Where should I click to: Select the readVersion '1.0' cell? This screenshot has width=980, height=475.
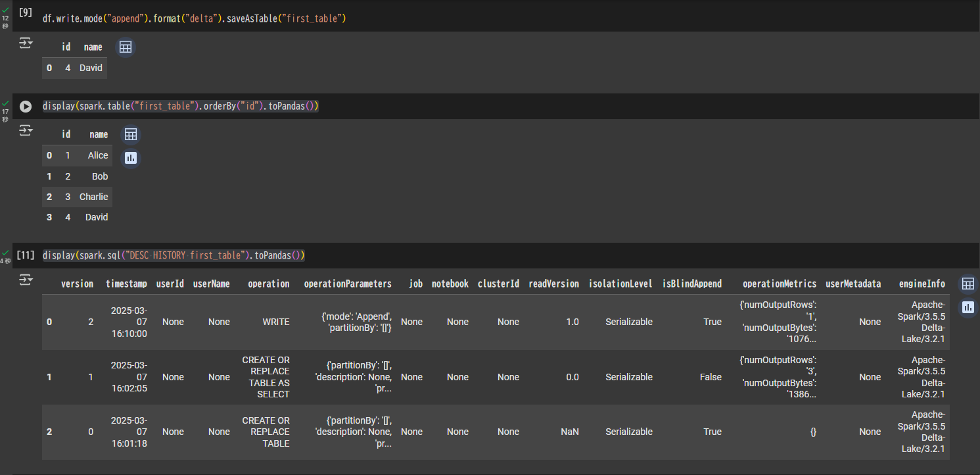[x=572, y=322]
